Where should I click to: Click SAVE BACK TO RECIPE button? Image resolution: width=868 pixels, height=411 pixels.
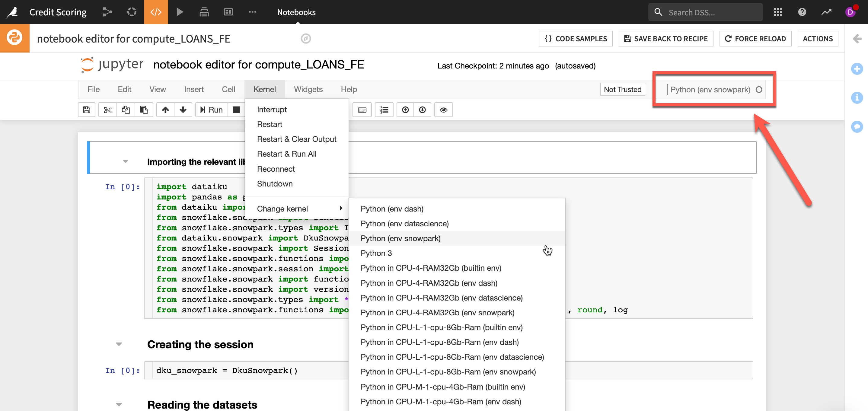(x=665, y=39)
